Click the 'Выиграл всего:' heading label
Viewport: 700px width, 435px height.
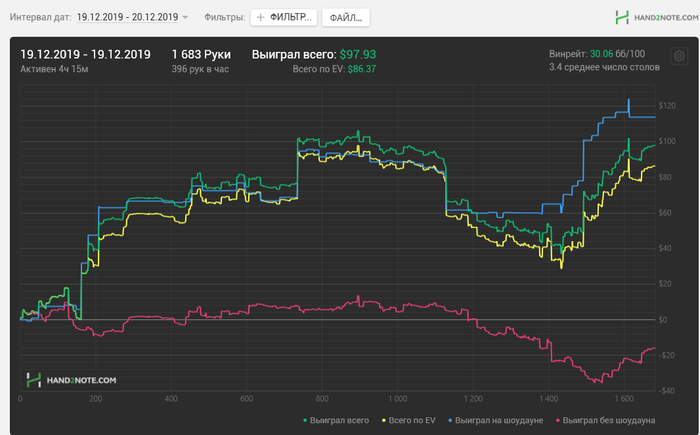point(294,54)
